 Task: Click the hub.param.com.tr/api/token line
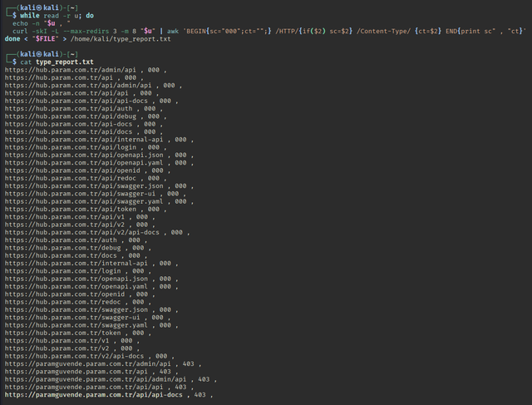point(86,209)
